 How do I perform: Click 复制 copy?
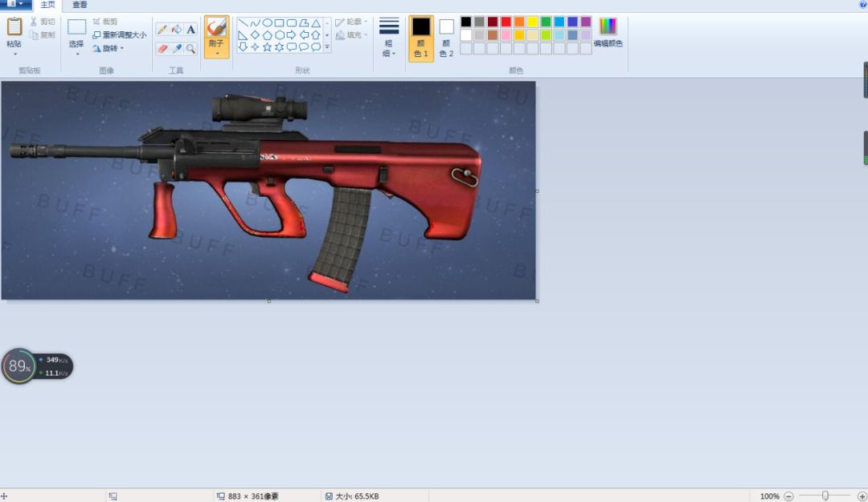pyautogui.click(x=43, y=35)
